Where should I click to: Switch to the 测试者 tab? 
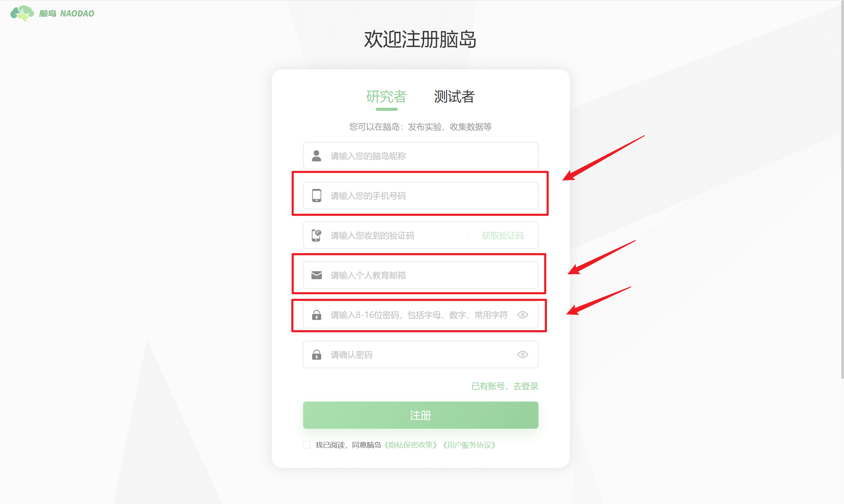[454, 97]
